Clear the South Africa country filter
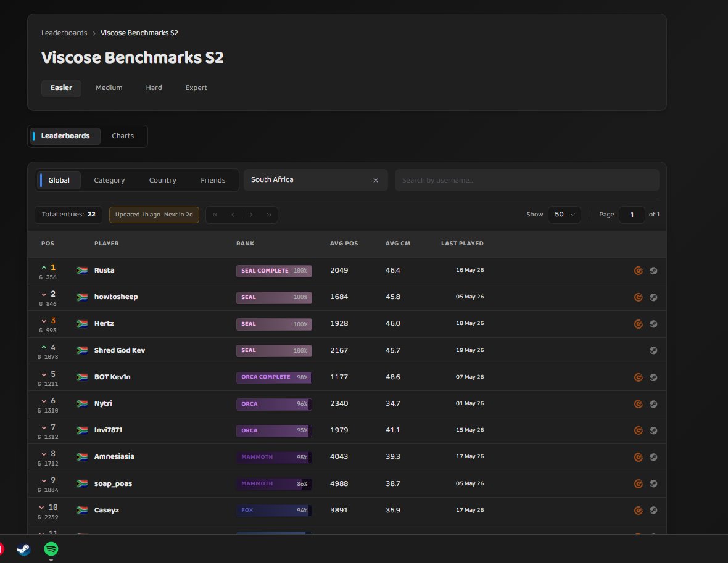Screen dimensions: 728x563 (x=376, y=181)
